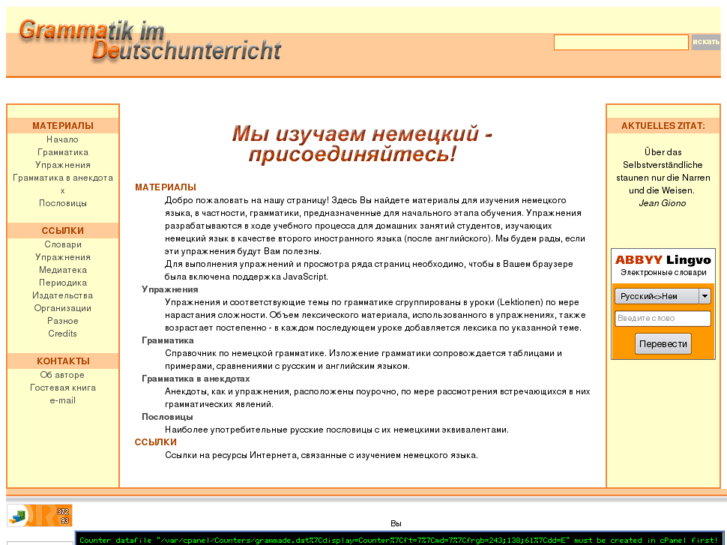727x545 pixels.
Task: Click the AKTUELLES ZITAT heading
Action: click(663, 126)
